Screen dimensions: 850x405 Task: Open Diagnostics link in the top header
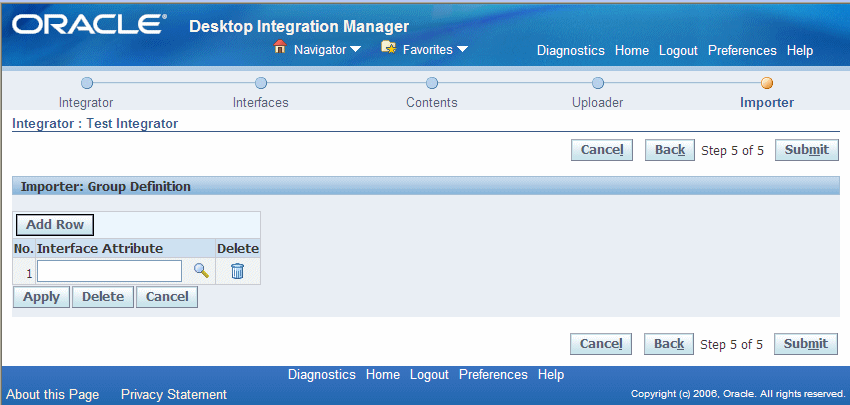(571, 50)
